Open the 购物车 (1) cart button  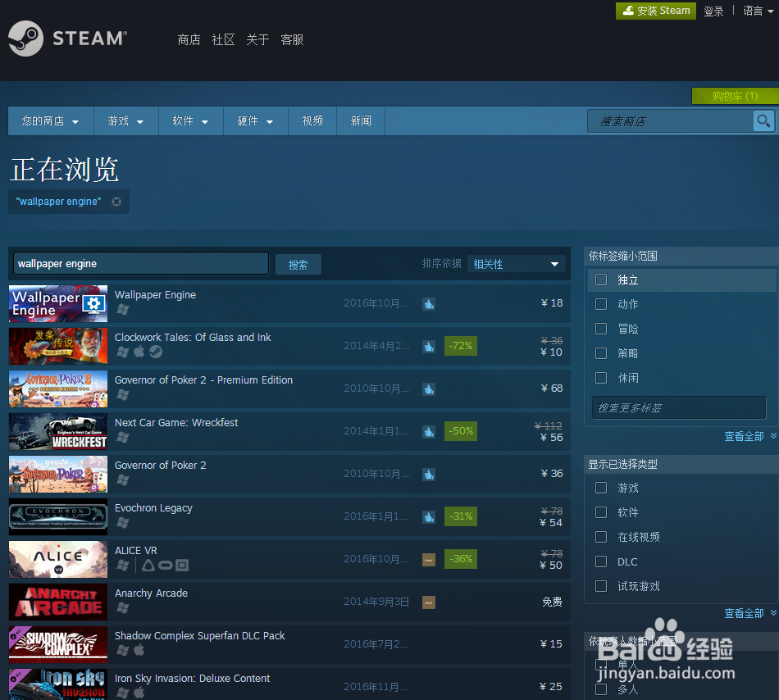pos(735,96)
